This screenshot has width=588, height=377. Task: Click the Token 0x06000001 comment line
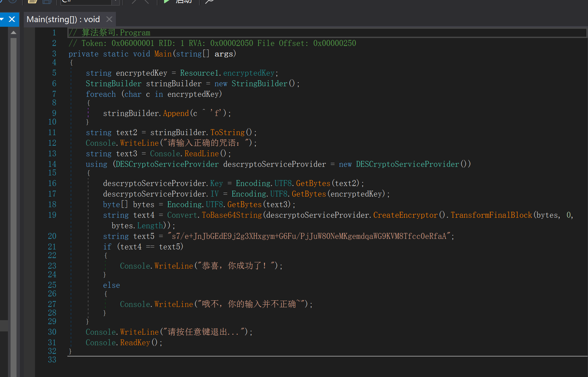pyautogui.click(x=212, y=43)
